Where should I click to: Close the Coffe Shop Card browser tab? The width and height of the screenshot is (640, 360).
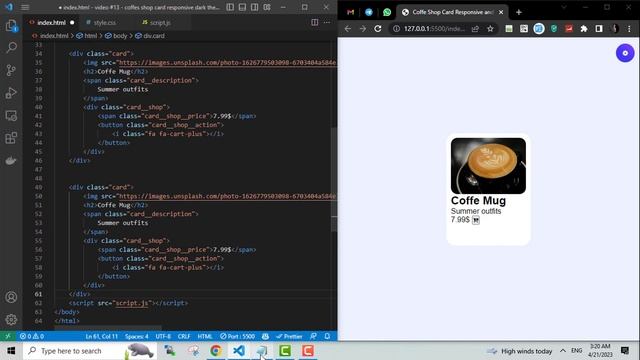(501, 12)
